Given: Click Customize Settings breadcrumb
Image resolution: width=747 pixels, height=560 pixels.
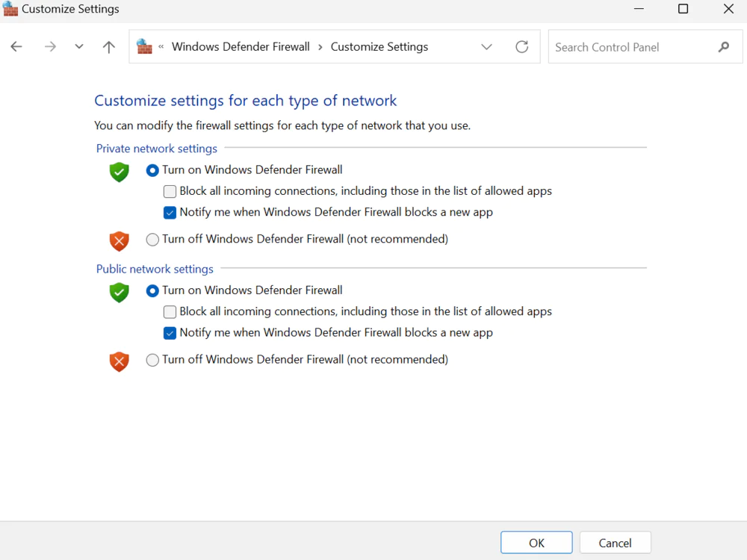Looking at the screenshot, I should 379,46.
